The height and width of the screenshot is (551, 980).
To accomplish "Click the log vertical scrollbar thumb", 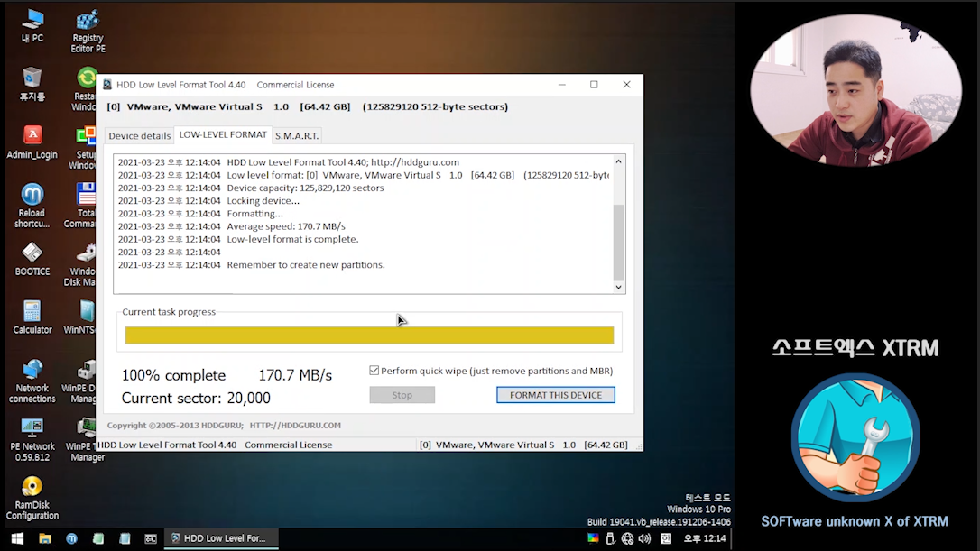I will click(618, 243).
